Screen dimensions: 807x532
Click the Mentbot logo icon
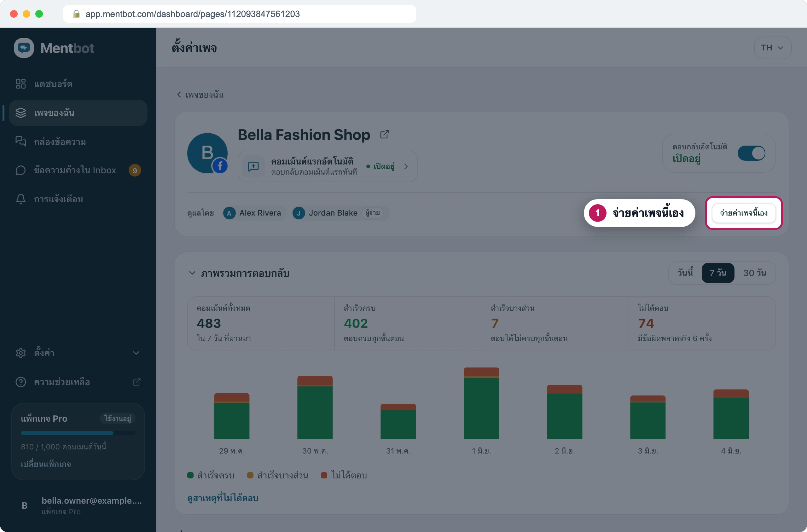[24, 48]
